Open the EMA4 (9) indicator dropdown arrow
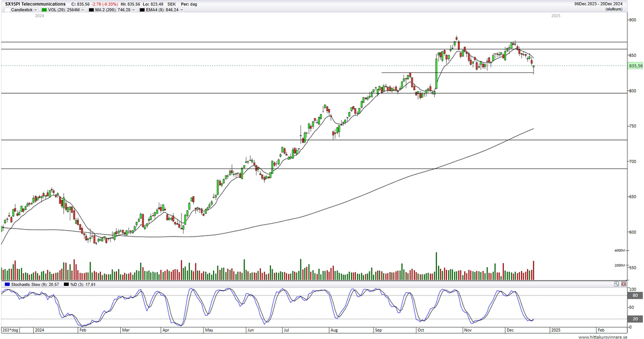 click(x=181, y=10)
